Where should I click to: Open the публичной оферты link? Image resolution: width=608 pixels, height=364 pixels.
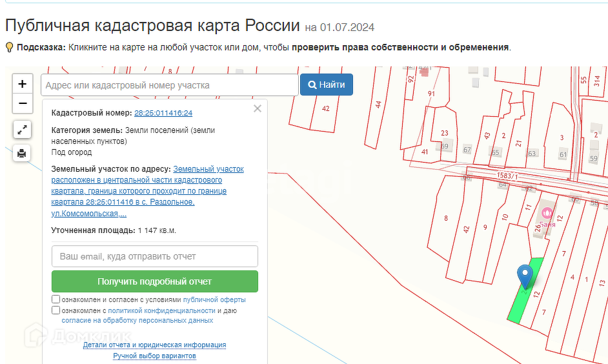[214, 299]
